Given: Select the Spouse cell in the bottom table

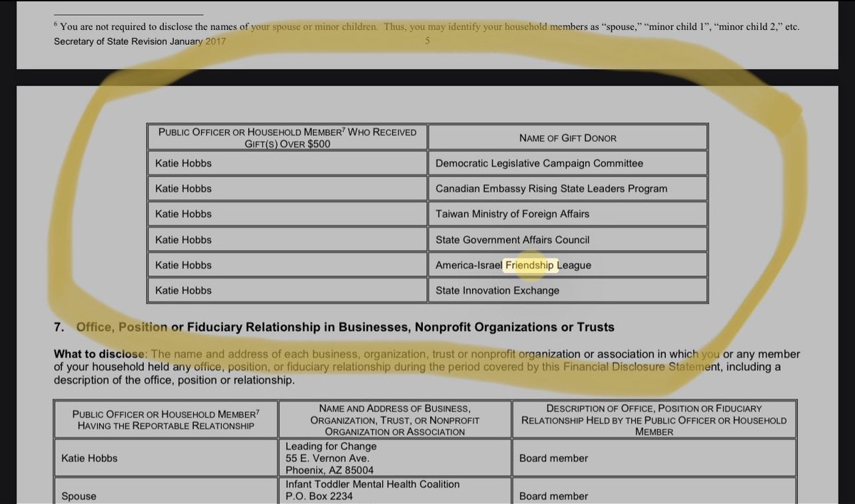Looking at the screenshot, I should coord(78,496).
